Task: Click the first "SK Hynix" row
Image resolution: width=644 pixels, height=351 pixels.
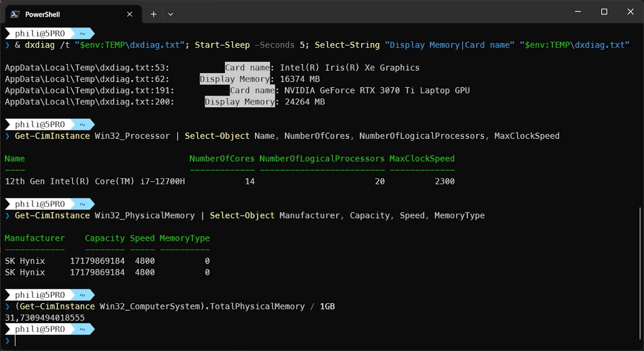Action: (107, 261)
